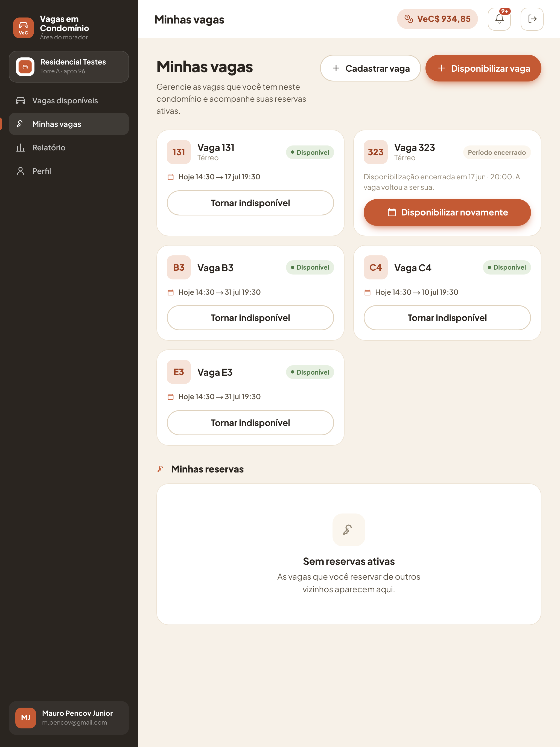Open VeC$ 934,85 balance pill
Screen dimensions: 560x747
(x=437, y=19)
